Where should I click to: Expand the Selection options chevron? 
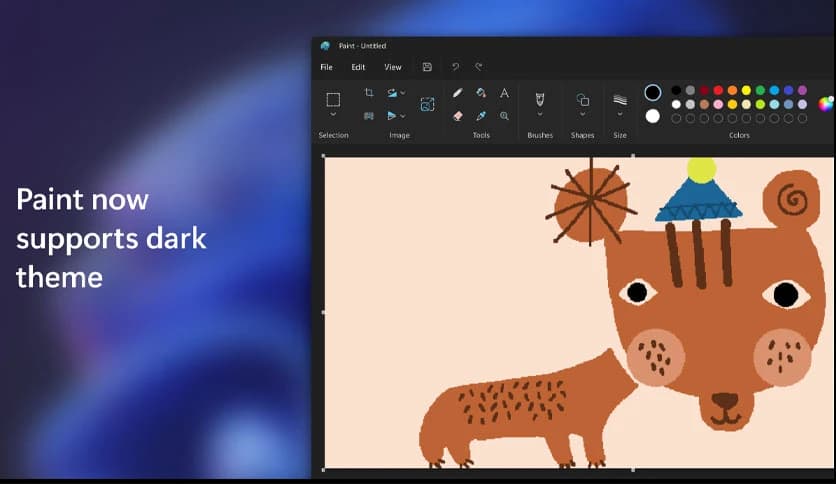click(x=333, y=114)
